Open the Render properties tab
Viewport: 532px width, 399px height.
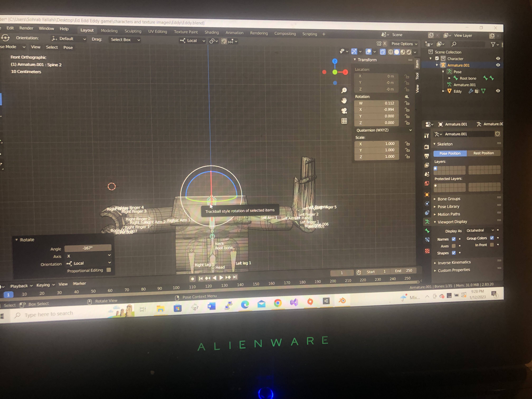(427, 147)
